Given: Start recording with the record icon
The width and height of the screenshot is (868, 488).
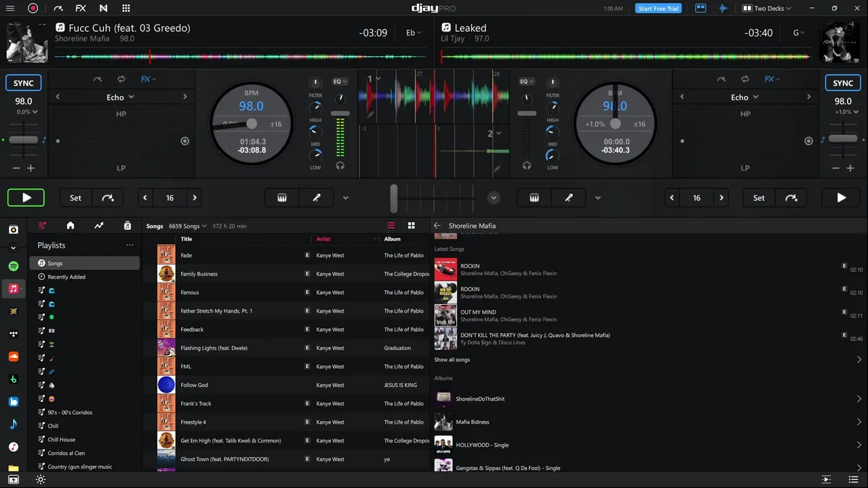Looking at the screenshot, I should tap(33, 8).
